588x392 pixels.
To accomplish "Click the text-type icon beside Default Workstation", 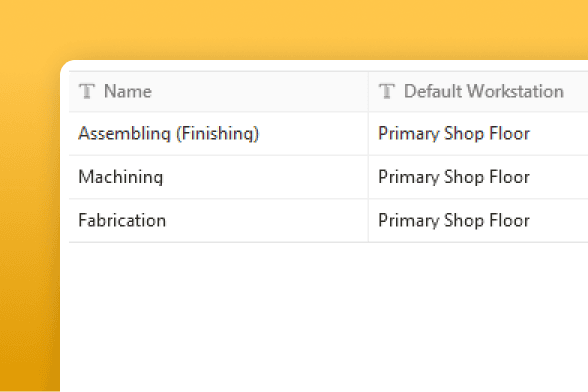I will pos(387,91).
